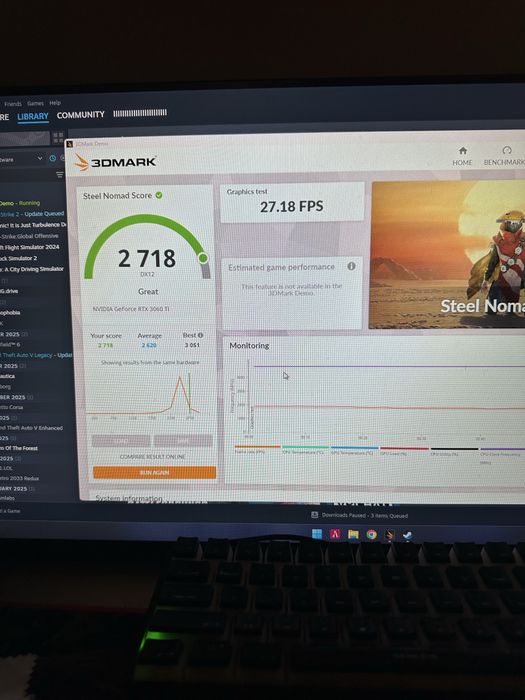Click the NVIDIA GeForce RTX 3060 Ti text
The width and height of the screenshot is (525, 700).
tap(130, 308)
